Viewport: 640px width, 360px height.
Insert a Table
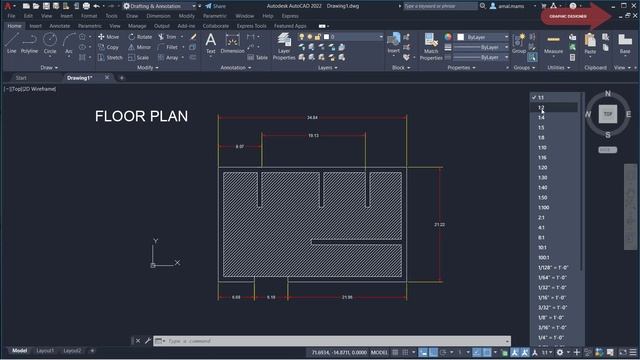pyautogui.click(x=258, y=58)
